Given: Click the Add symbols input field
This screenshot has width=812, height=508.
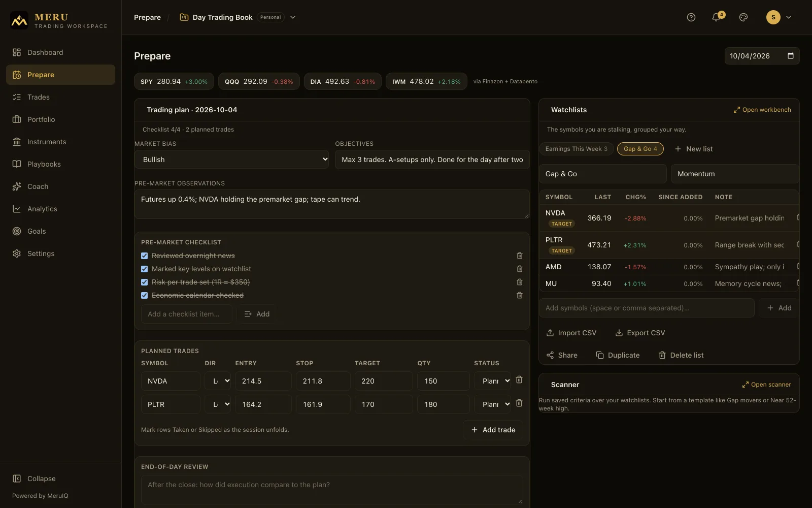Looking at the screenshot, I should (x=647, y=308).
